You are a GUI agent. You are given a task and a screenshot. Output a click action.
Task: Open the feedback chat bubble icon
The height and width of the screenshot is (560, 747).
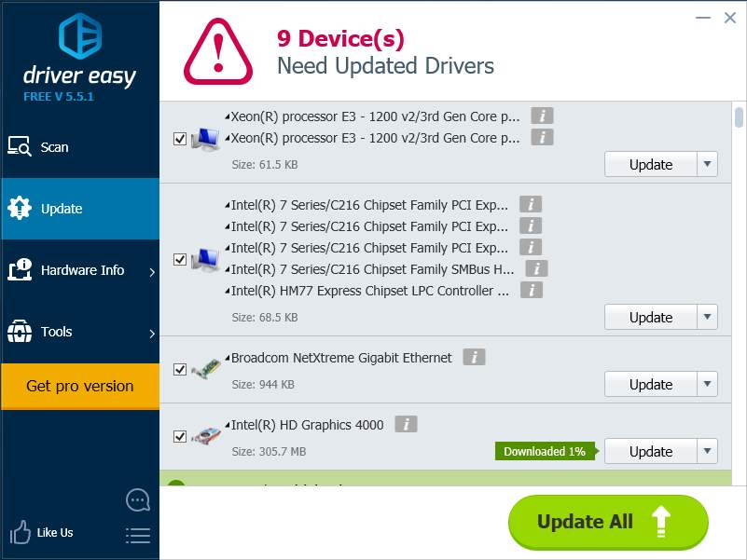pos(138,500)
